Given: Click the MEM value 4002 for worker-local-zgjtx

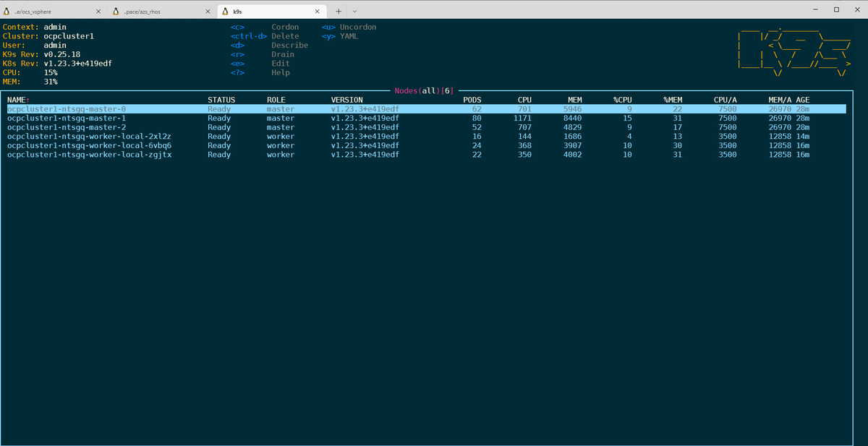Looking at the screenshot, I should coord(572,155).
